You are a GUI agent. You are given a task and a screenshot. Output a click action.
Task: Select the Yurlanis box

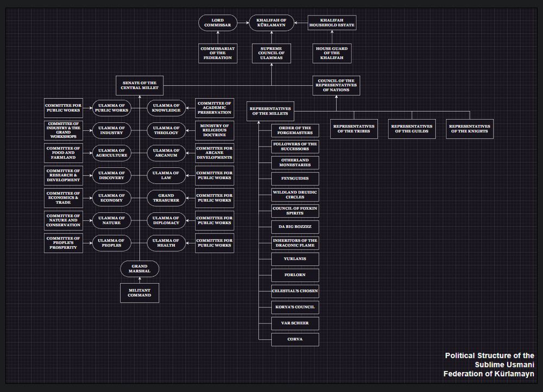295,259
